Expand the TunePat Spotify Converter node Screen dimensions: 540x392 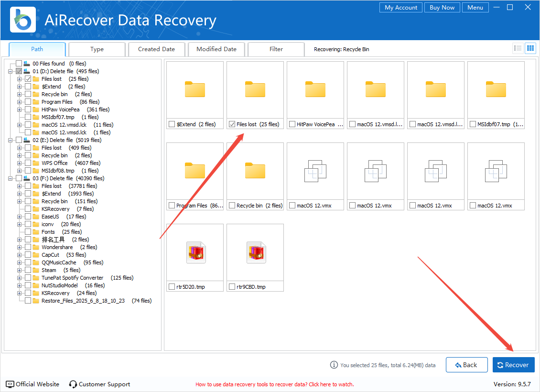coord(20,278)
